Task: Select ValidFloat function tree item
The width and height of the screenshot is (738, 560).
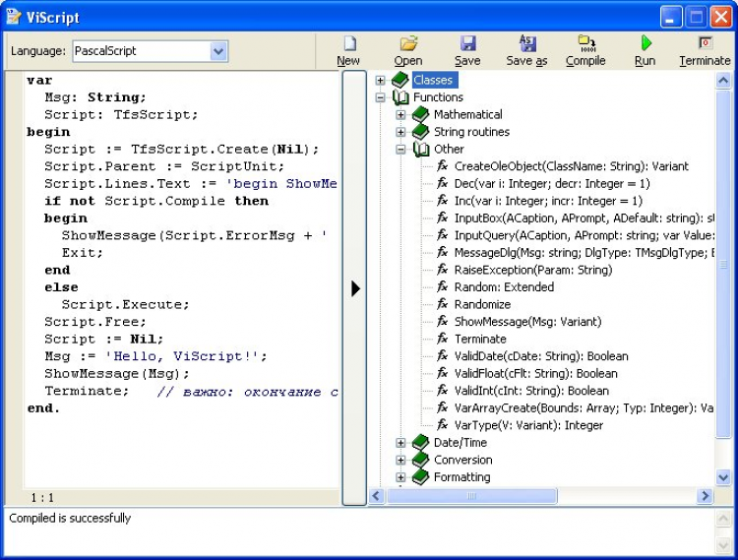Action: coord(535,374)
